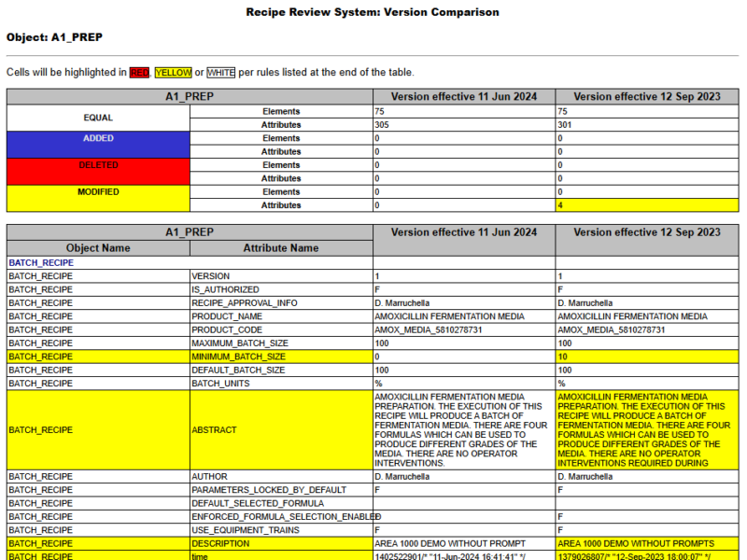Click the 'Attribute Name' column header

point(281,248)
